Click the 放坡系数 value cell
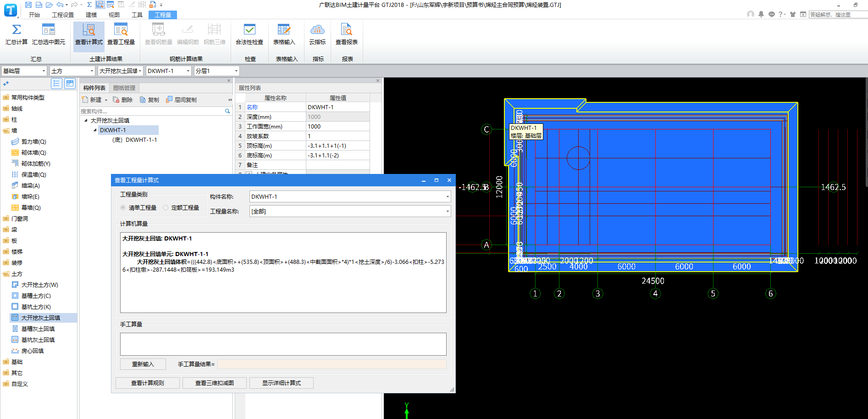The width and height of the screenshot is (868, 419). click(x=338, y=136)
